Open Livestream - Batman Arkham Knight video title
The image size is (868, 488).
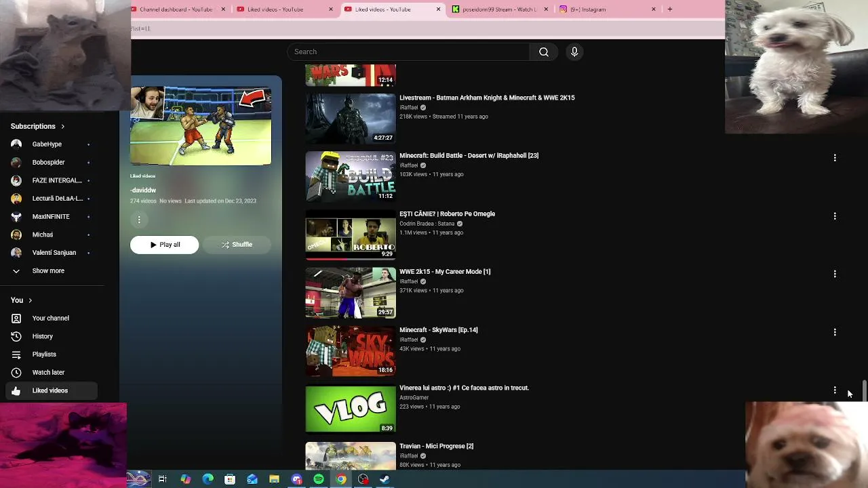coord(487,98)
